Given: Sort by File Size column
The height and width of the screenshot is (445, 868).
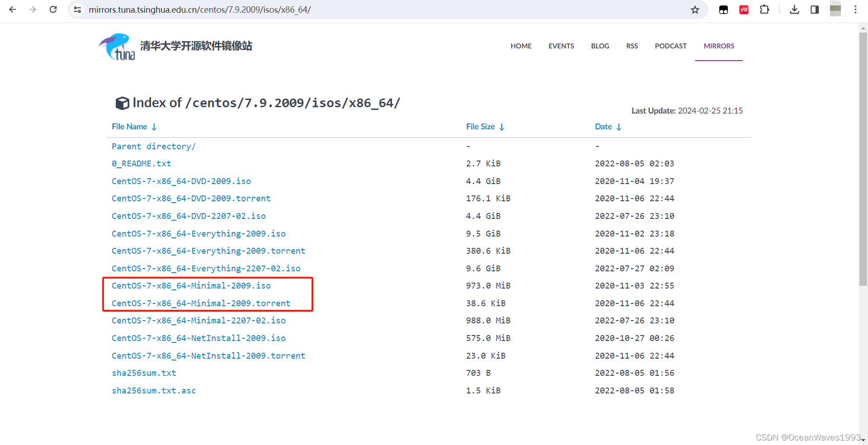Looking at the screenshot, I should [x=485, y=127].
